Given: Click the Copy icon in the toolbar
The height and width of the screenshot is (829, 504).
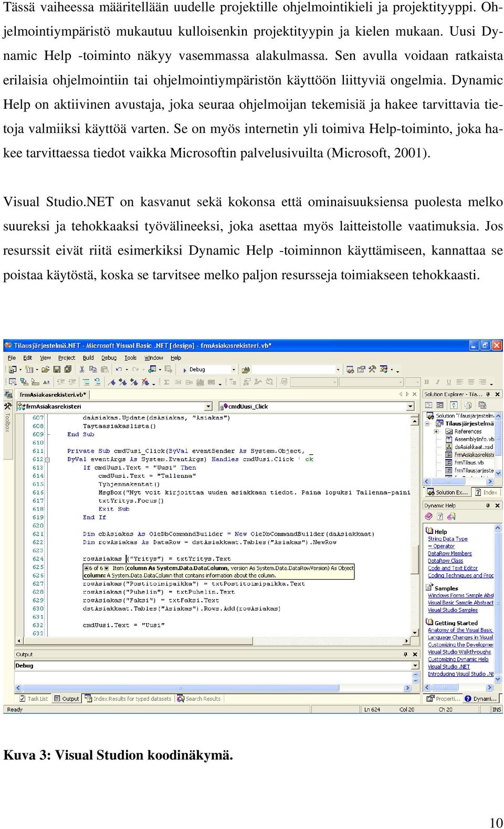Looking at the screenshot, I should pos(92,370).
